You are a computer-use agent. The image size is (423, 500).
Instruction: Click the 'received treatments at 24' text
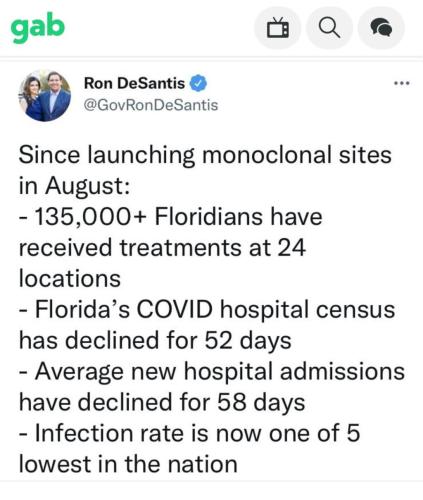click(x=162, y=248)
